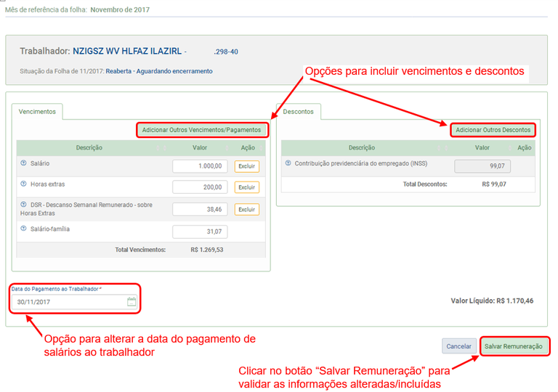
Task: Click info icon beside Salário
Action: (x=23, y=163)
